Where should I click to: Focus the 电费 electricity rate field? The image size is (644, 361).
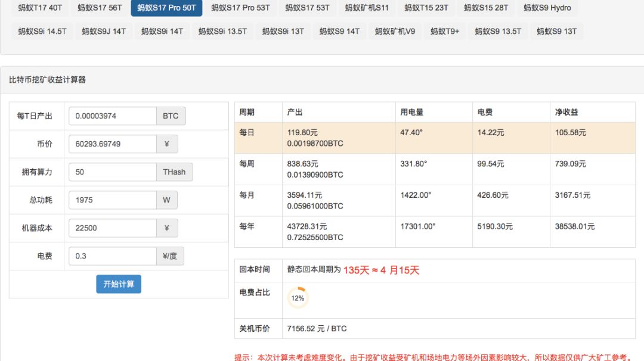(113, 256)
